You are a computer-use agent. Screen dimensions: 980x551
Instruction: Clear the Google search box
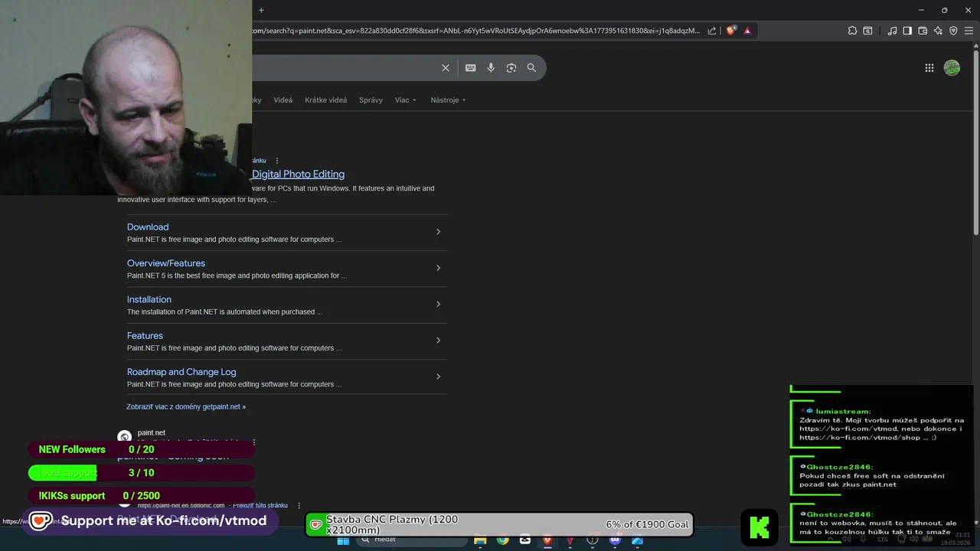pos(446,68)
